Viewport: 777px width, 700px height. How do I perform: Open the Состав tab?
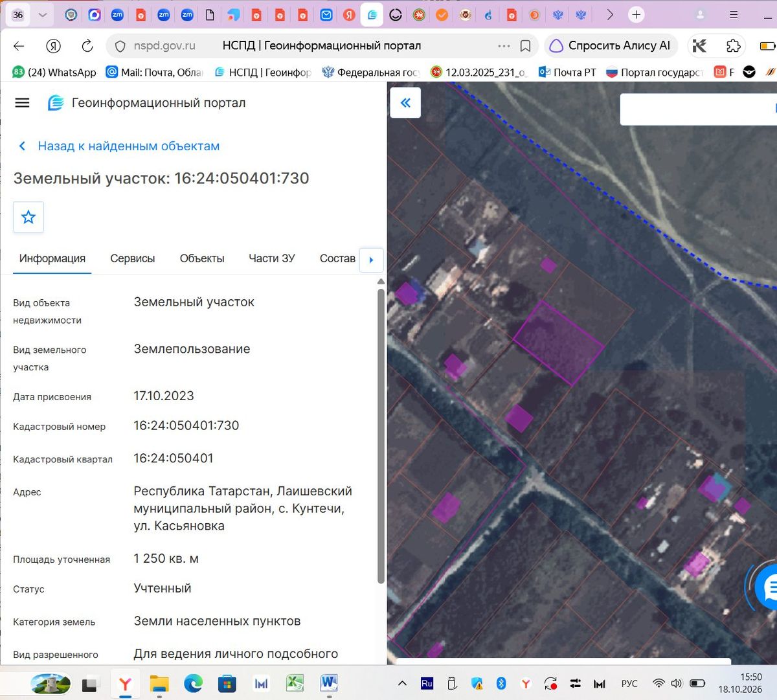click(x=337, y=258)
